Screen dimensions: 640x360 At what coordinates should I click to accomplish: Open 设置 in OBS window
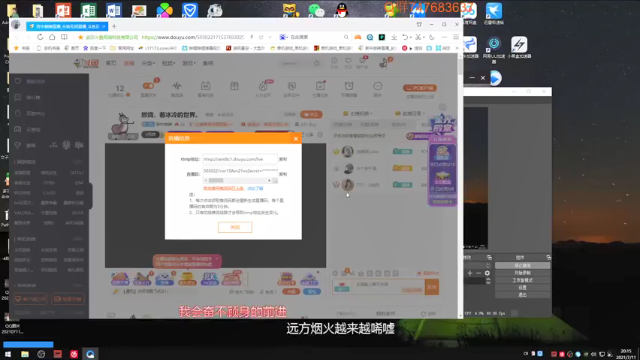pyautogui.click(x=522, y=287)
